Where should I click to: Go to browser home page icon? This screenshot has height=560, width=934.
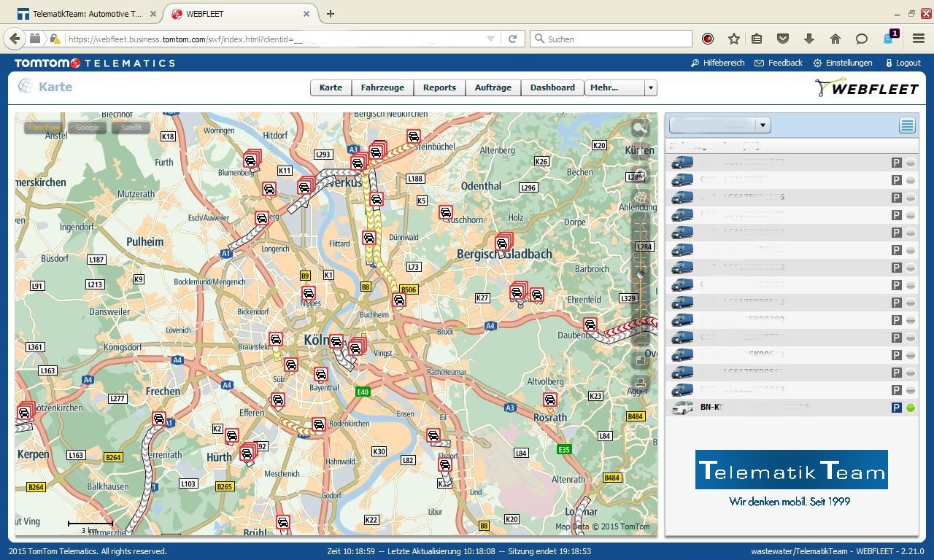(x=835, y=39)
